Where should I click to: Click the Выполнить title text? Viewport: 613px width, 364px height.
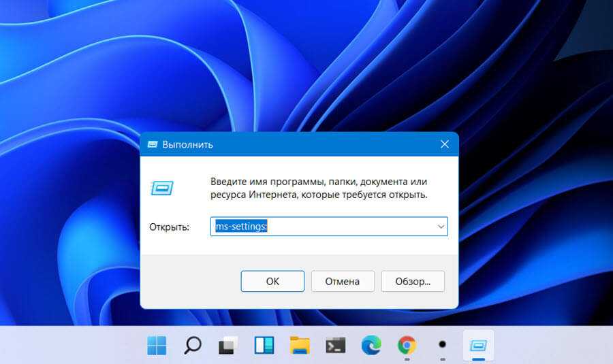click(188, 144)
